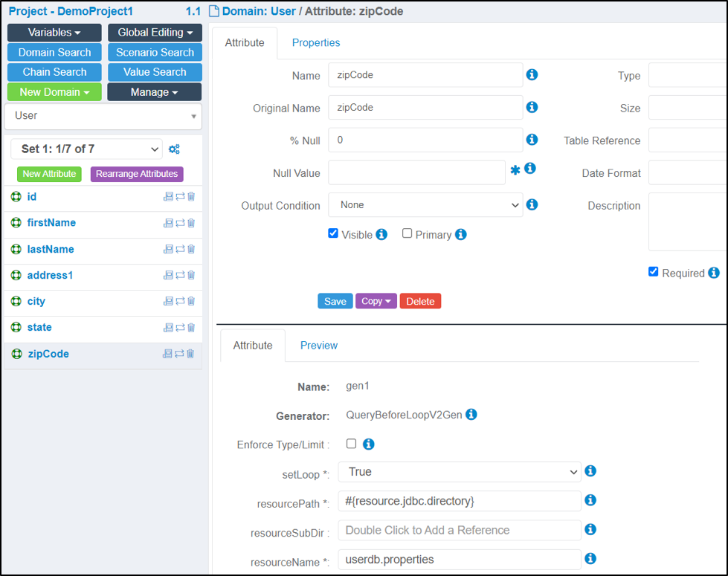The height and width of the screenshot is (576, 728).
Task: Show info for the Null Value field
Action: pyautogui.click(x=530, y=169)
